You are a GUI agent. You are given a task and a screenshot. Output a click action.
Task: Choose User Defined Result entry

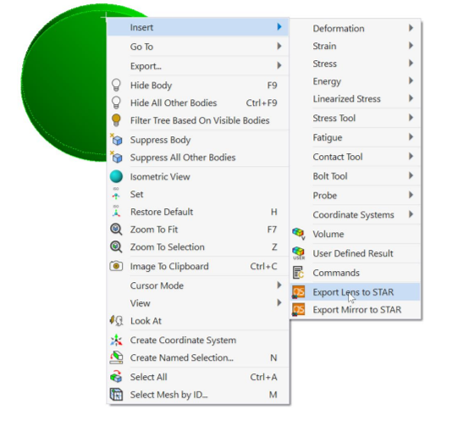[x=355, y=253]
